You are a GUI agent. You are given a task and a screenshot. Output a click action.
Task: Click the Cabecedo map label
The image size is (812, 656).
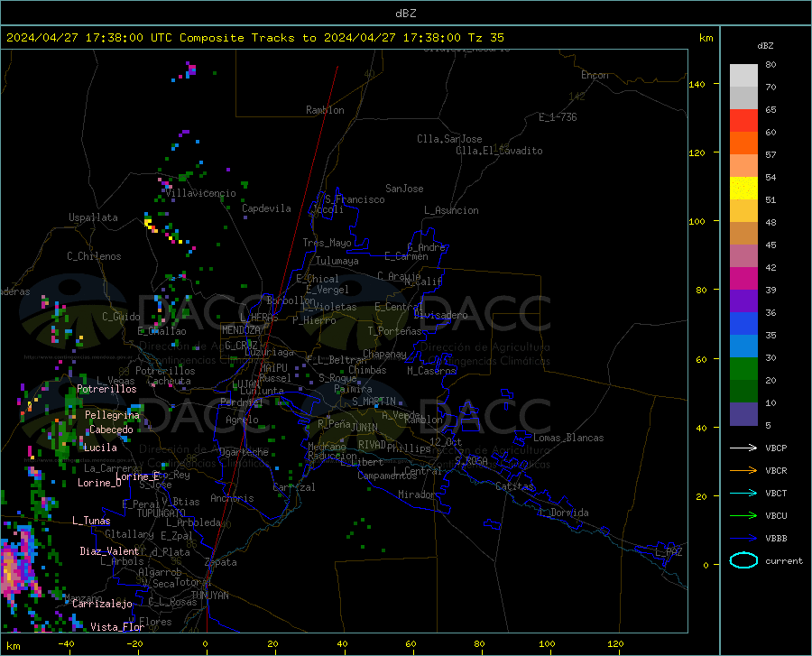pyautogui.click(x=111, y=430)
